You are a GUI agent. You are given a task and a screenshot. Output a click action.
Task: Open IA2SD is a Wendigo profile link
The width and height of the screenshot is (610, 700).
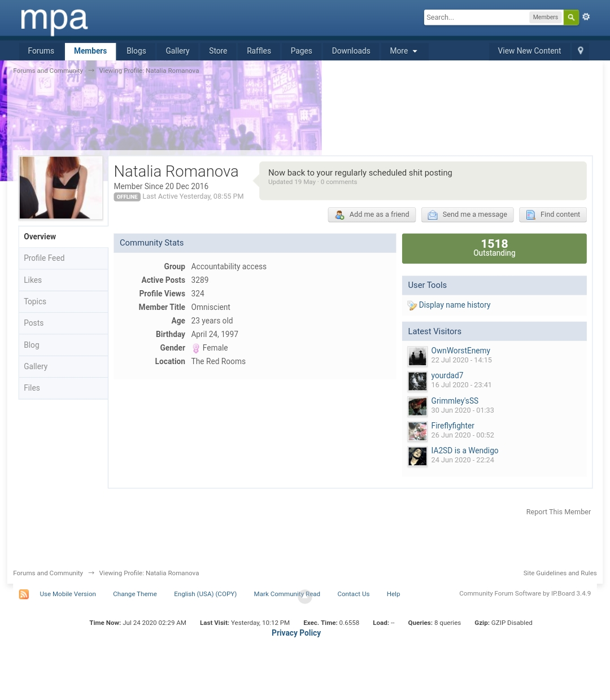[x=464, y=450]
